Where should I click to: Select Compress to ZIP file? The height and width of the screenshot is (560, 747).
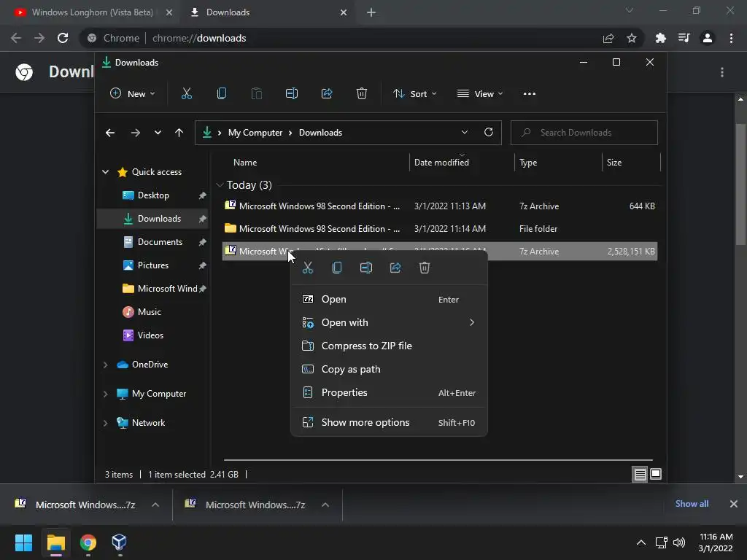click(x=389, y=346)
